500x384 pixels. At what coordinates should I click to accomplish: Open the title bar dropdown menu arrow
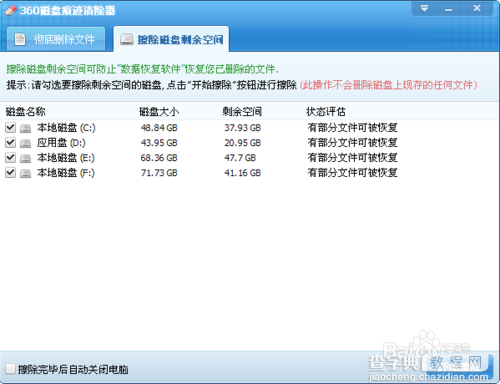[424, 8]
